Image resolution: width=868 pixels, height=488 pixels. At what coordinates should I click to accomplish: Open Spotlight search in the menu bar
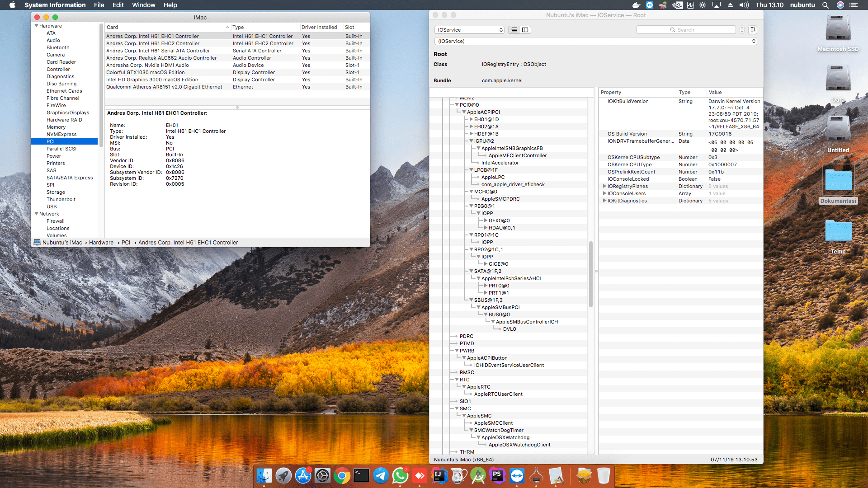point(826,5)
